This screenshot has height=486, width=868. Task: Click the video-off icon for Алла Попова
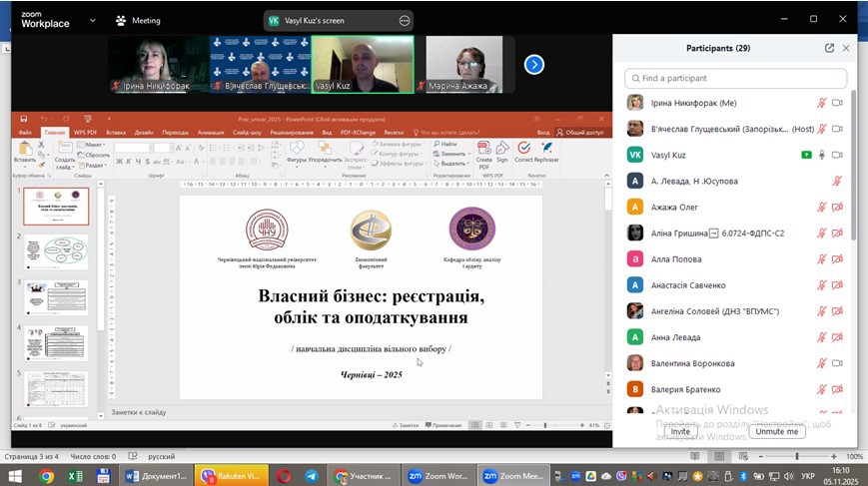point(838,259)
